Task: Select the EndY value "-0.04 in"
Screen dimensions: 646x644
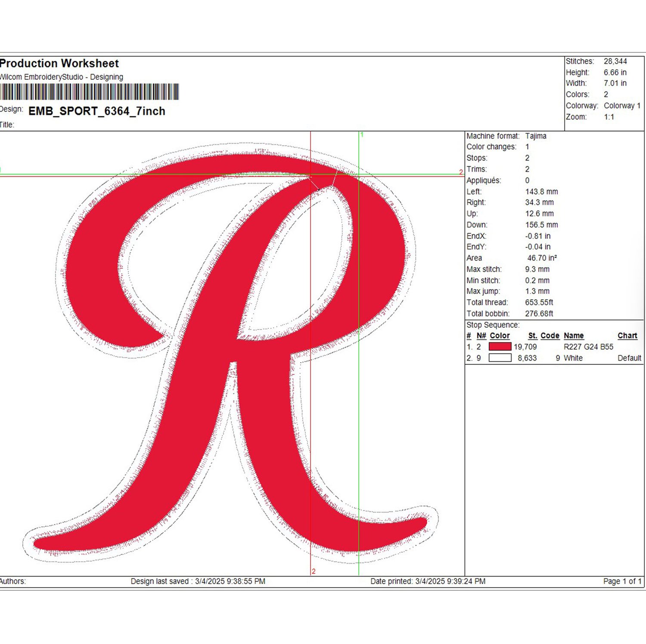Action: [538, 246]
